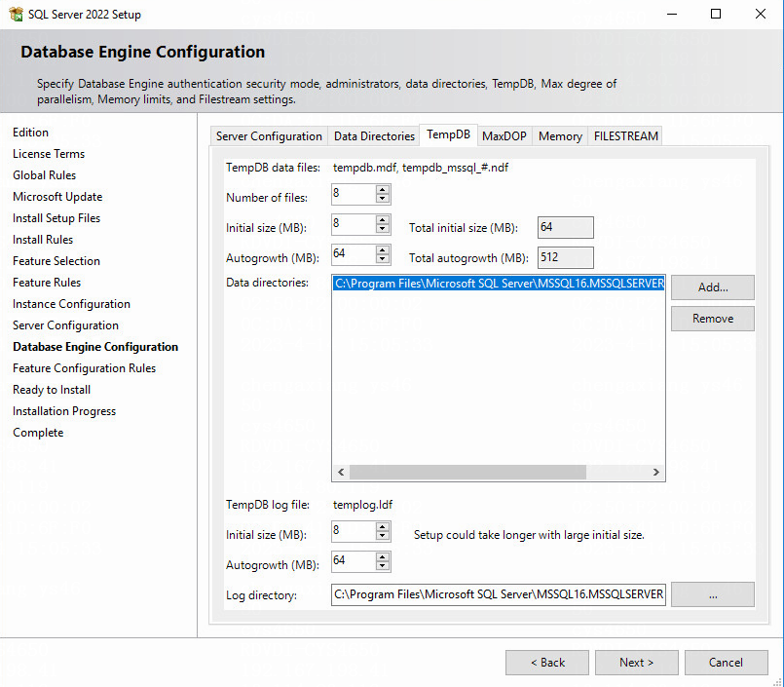Image resolution: width=784 pixels, height=687 pixels.
Task: Decrease TempDB data Autogrowth spinner
Action: click(x=383, y=258)
